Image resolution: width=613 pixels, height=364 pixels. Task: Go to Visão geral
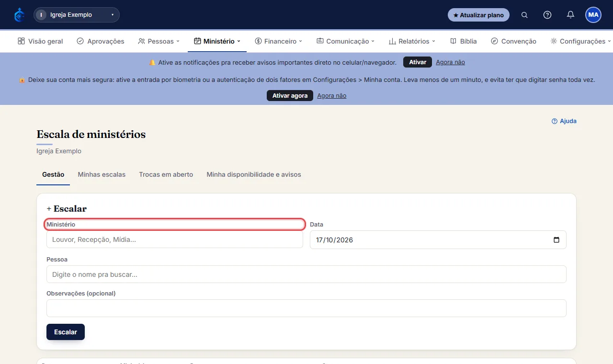click(x=40, y=41)
